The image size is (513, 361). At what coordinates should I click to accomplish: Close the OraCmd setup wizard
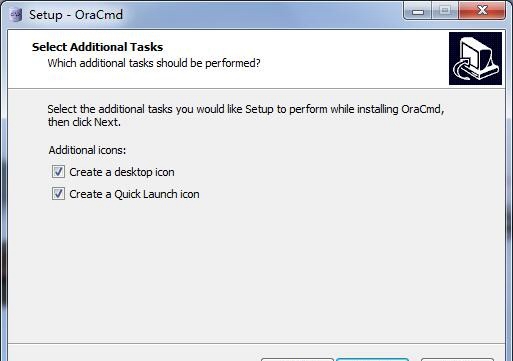click(x=482, y=11)
